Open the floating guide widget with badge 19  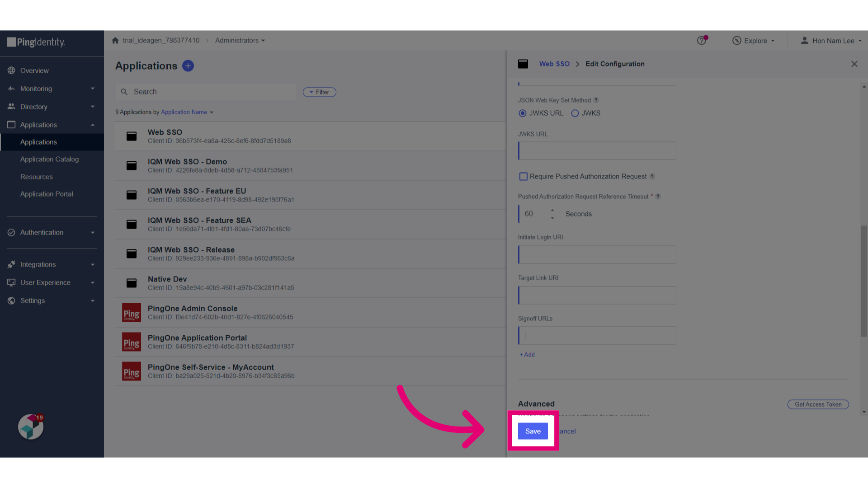pyautogui.click(x=31, y=427)
